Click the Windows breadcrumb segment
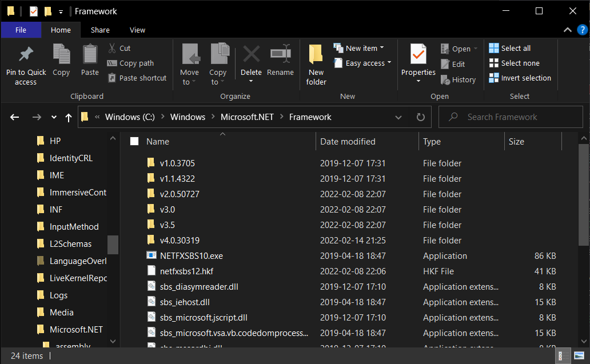 188,117
